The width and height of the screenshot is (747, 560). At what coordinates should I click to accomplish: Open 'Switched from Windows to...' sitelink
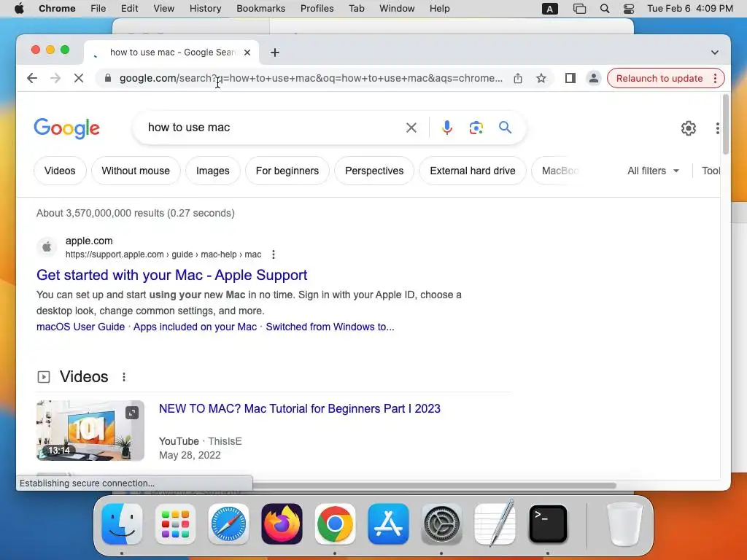(330, 327)
